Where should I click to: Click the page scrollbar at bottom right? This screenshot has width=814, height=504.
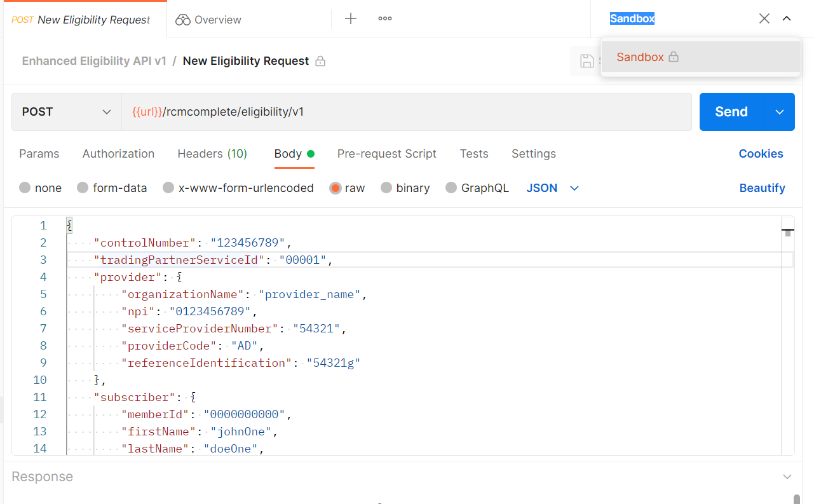coord(797,499)
